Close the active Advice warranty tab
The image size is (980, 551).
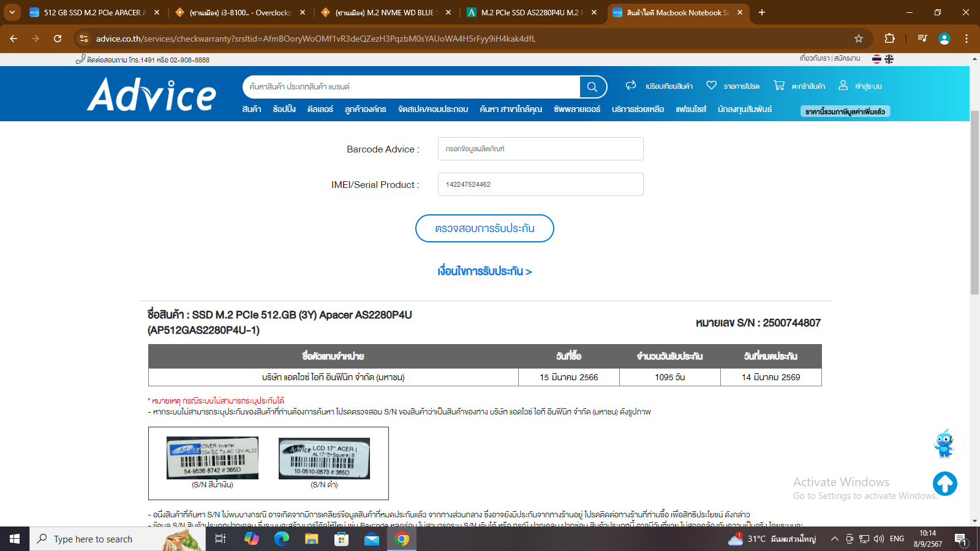(740, 12)
